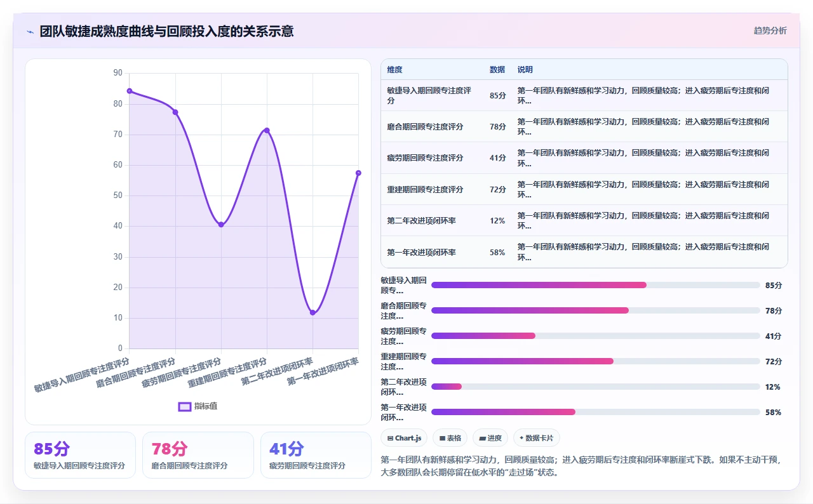Select the 重建期回顾专注度评分 table row

584,189
